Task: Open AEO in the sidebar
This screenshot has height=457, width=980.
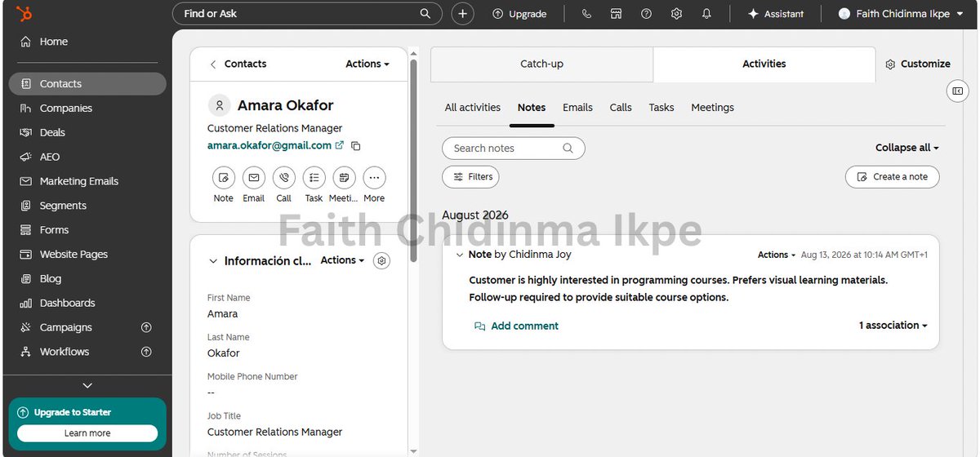Action: point(87,157)
